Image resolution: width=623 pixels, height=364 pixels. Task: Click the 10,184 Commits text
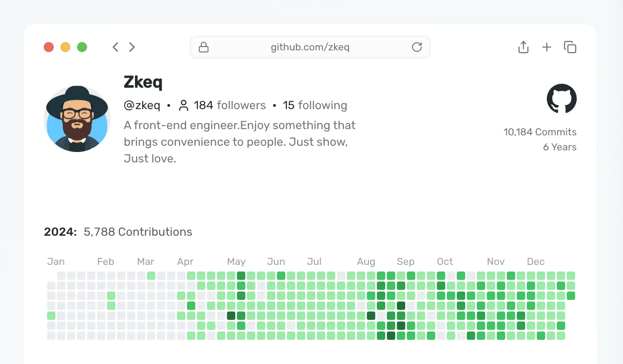tap(540, 132)
